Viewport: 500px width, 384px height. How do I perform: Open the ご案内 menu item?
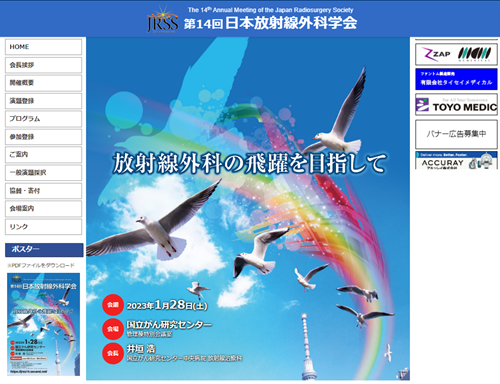pos(43,155)
